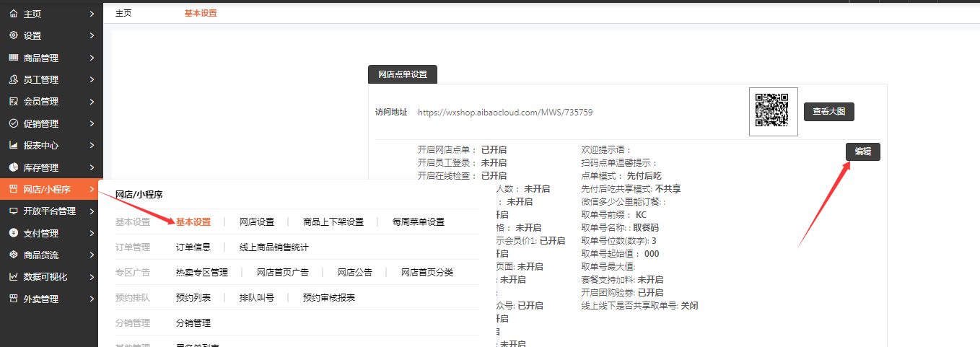Click the 员工管理 person icon
980x347 pixels.
(x=13, y=79)
